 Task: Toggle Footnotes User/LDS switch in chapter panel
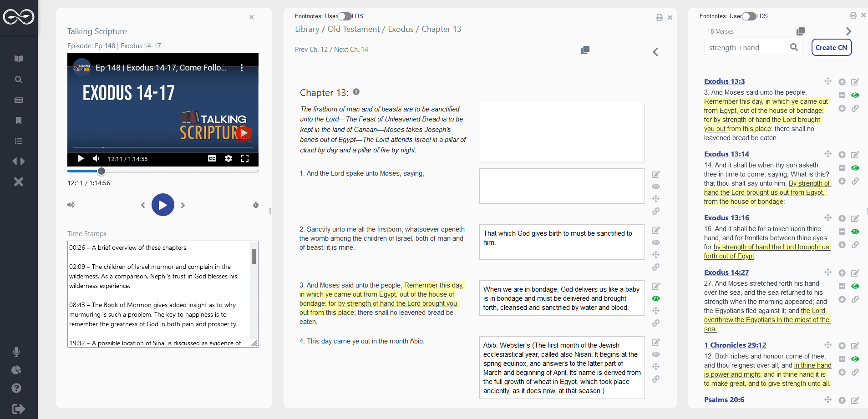(345, 16)
